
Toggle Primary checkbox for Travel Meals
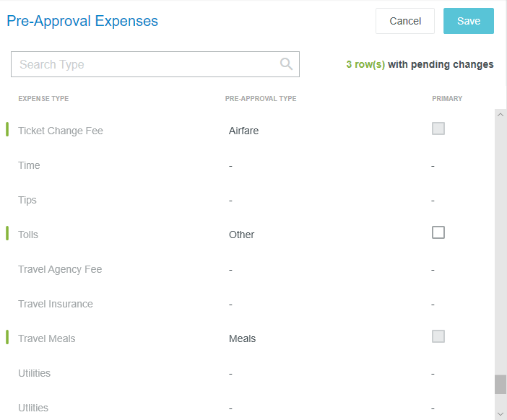pos(438,336)
